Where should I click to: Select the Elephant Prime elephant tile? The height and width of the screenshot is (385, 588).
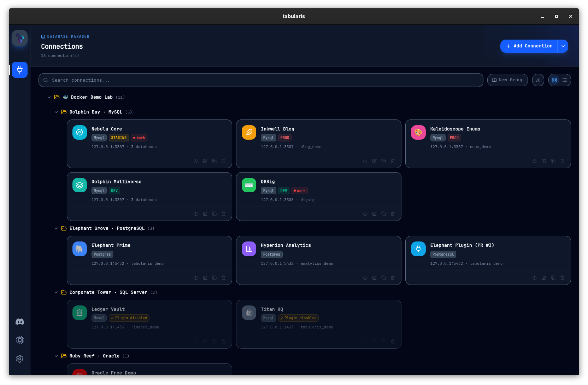80,249
